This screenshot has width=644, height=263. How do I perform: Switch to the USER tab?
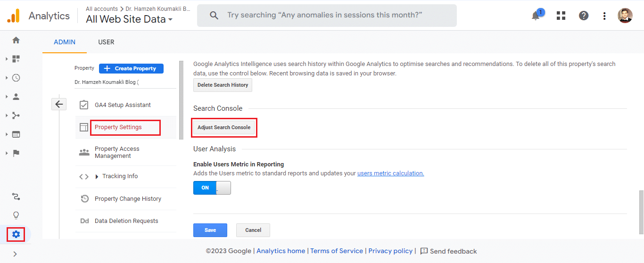tap(106, 42)
